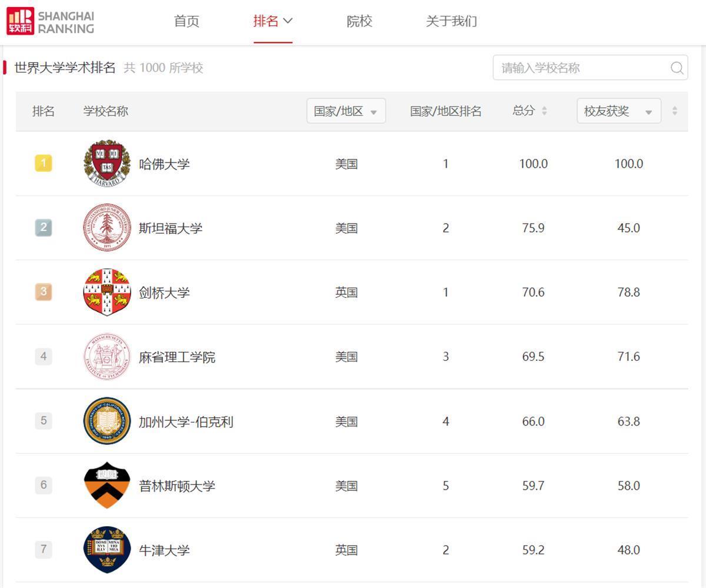Click Stanford's alumni score 45.0
This screenshot has height=588, width=706.
click(628, 228)
